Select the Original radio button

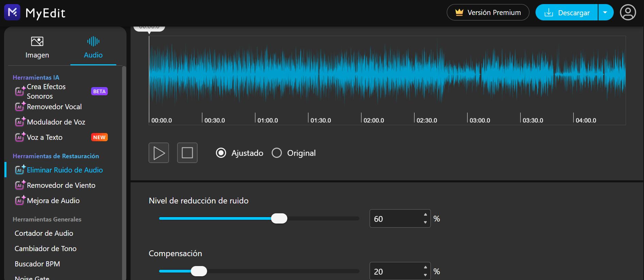pos(277,153)
